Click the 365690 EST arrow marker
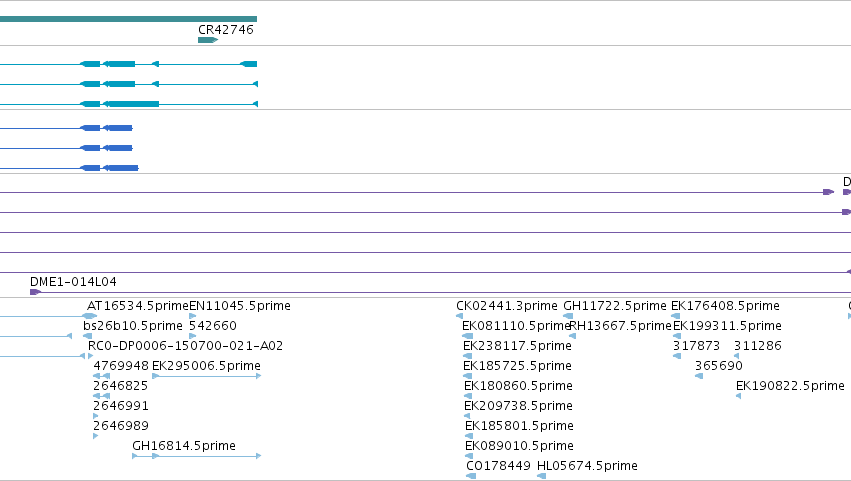The width and height of the screenshot is (851, 481). 699,376
